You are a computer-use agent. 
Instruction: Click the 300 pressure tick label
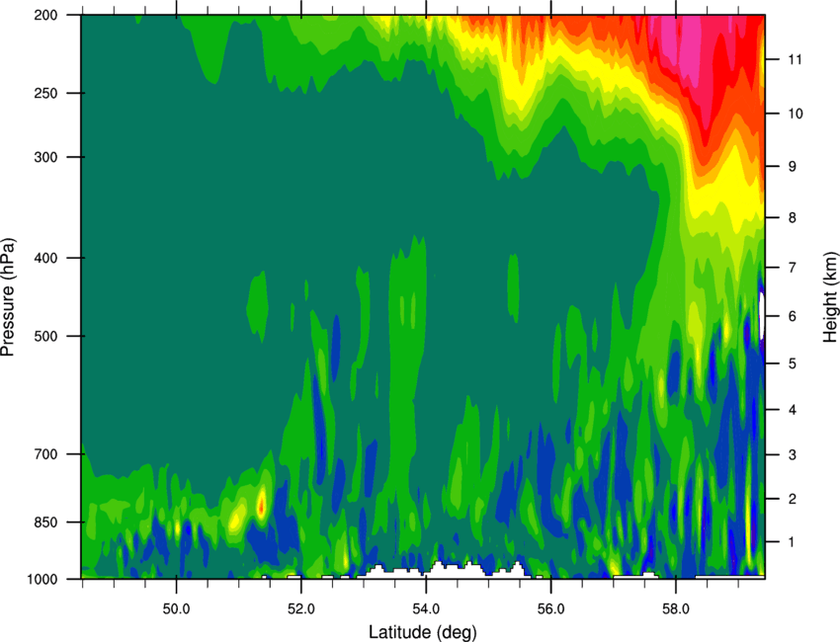coord(46,157)
